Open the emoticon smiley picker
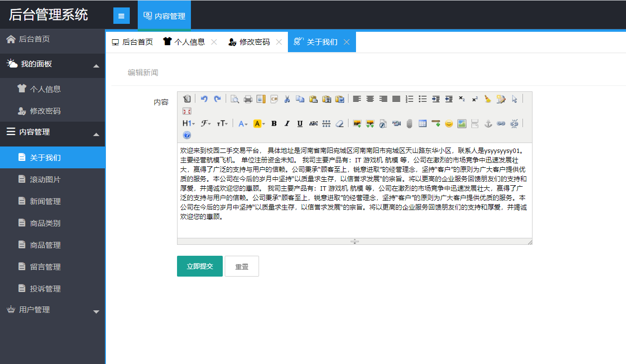This screenshot has height=364, width=626. (x=449, y=124)
